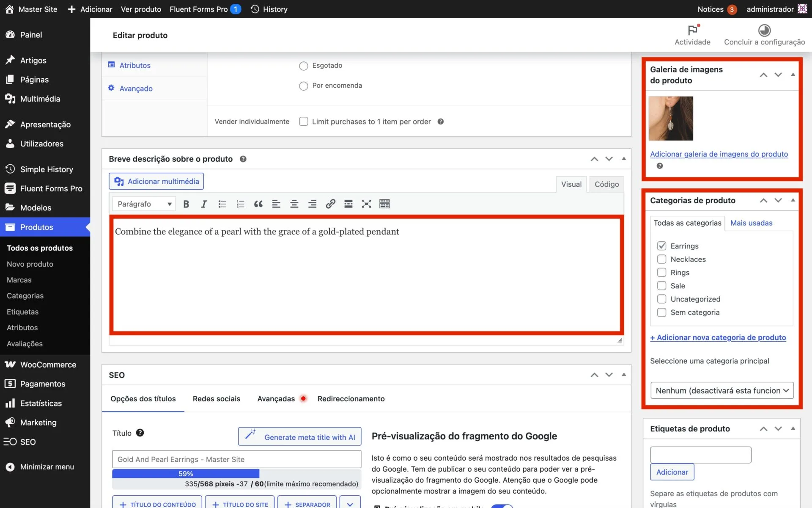The height and width of the screenshot is (508, 812).
Task: Check the Necklaces category checkbox
Action: [x=661, y=259]
